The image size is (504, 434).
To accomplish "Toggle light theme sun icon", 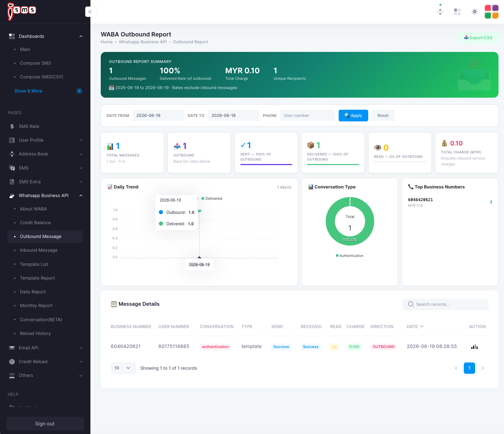I will tap(474, 12).
